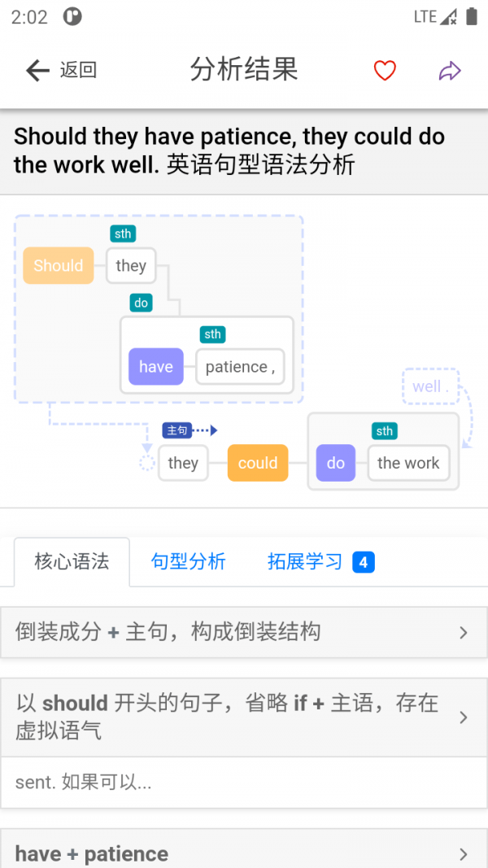
Task: Tap the purple 'have' verb block
Action: [x=156, y=367]
